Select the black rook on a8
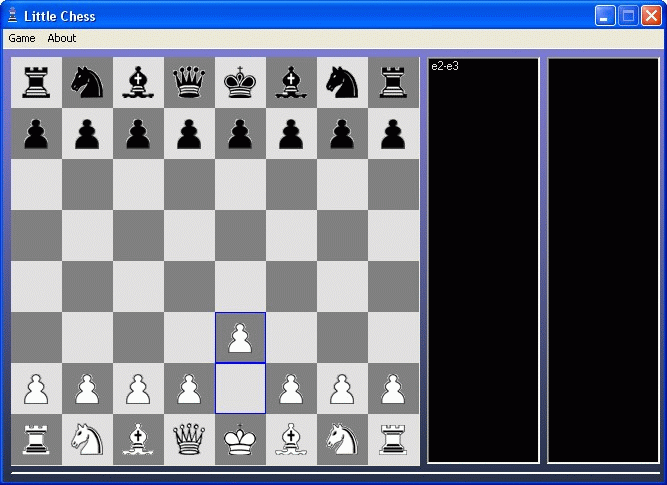Image resolution: width=667 pixels, height=485 pixels. [x=36, y=83]
